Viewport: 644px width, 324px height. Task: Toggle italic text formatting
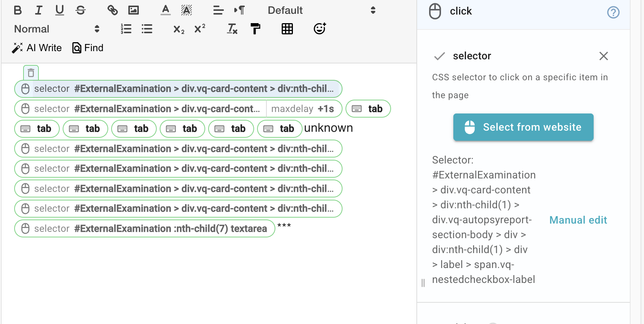point(38,10)
